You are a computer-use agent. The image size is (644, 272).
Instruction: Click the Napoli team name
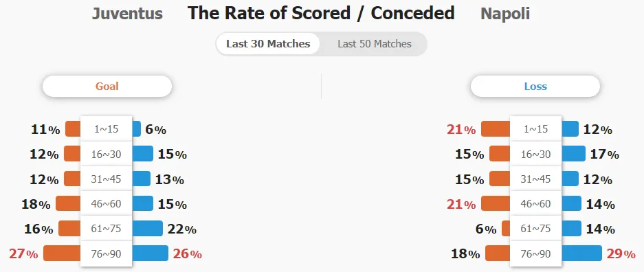point(504,14)
